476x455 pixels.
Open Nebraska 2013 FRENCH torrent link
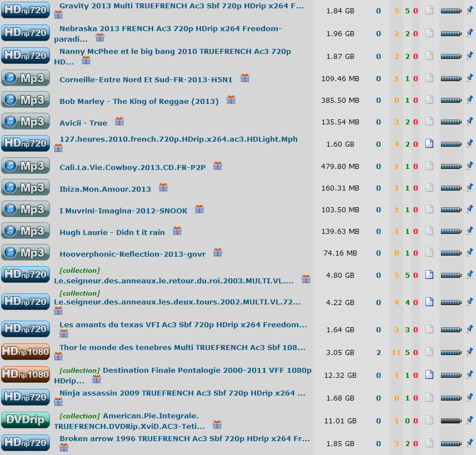pyautogui.click(x=168, y=34)
